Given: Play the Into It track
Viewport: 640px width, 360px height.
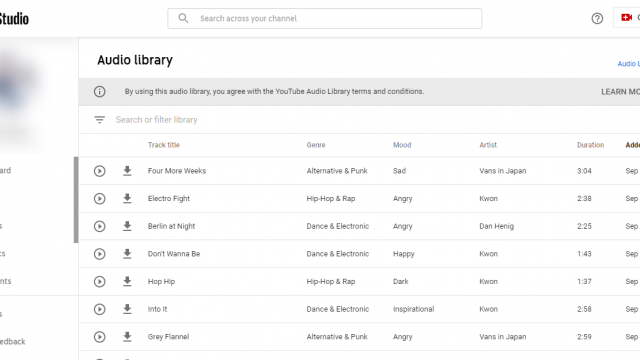Looking at the screenshot, I should point(100,309).
